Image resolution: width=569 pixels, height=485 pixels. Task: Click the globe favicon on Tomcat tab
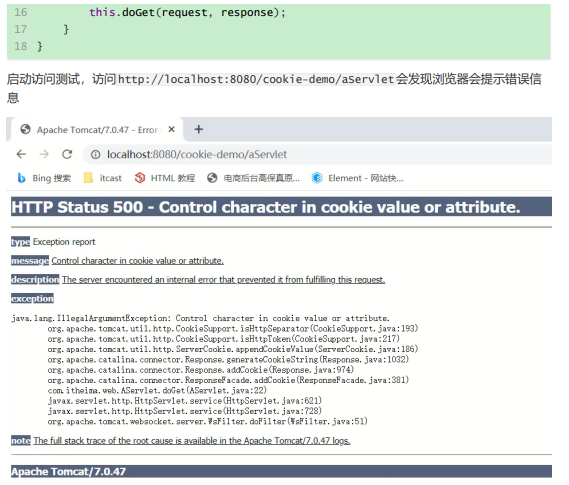coord(25,130)
